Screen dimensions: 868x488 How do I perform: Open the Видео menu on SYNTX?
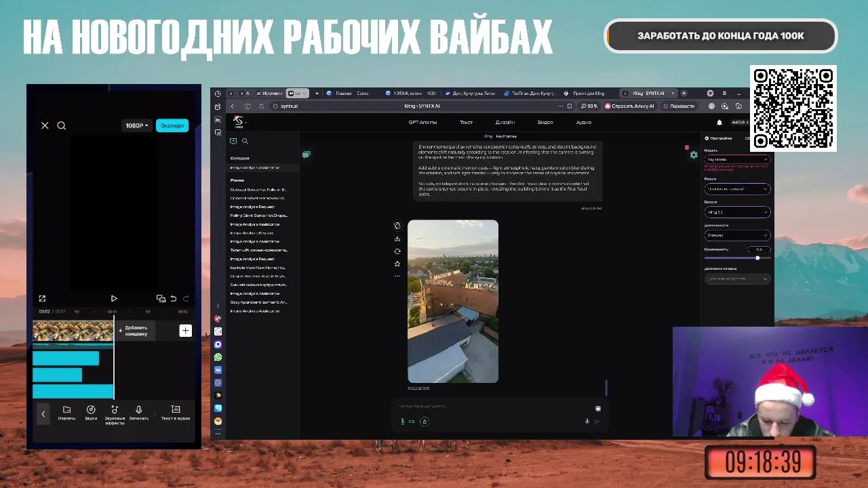pyautogui.click(x=545, y=123)
